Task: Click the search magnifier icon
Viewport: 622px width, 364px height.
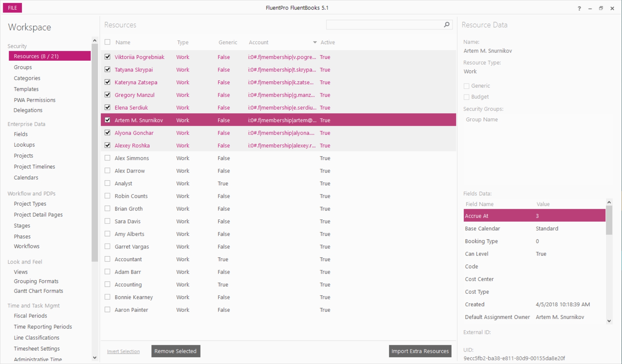Action: [447, 25]
